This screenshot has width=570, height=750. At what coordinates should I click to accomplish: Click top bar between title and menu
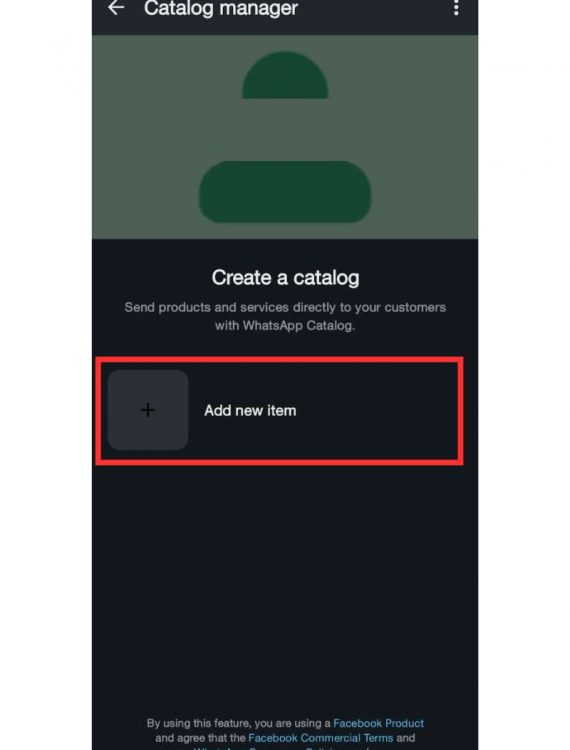coord(373,8)
